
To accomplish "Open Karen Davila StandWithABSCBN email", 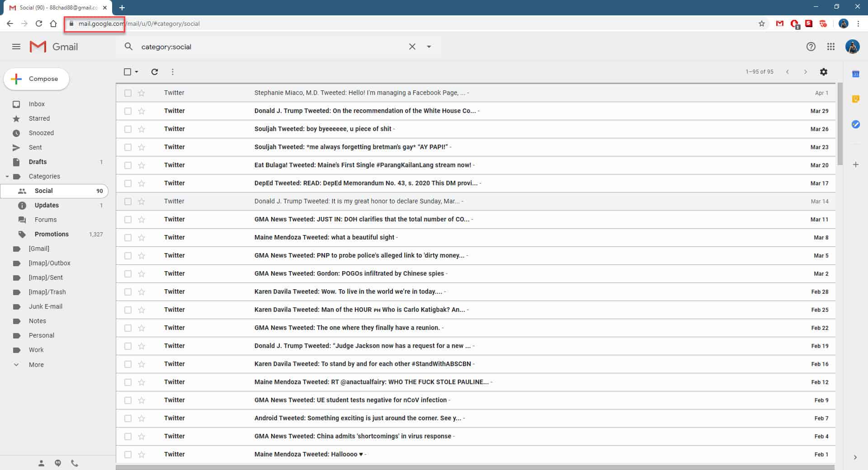I will 475,364.
